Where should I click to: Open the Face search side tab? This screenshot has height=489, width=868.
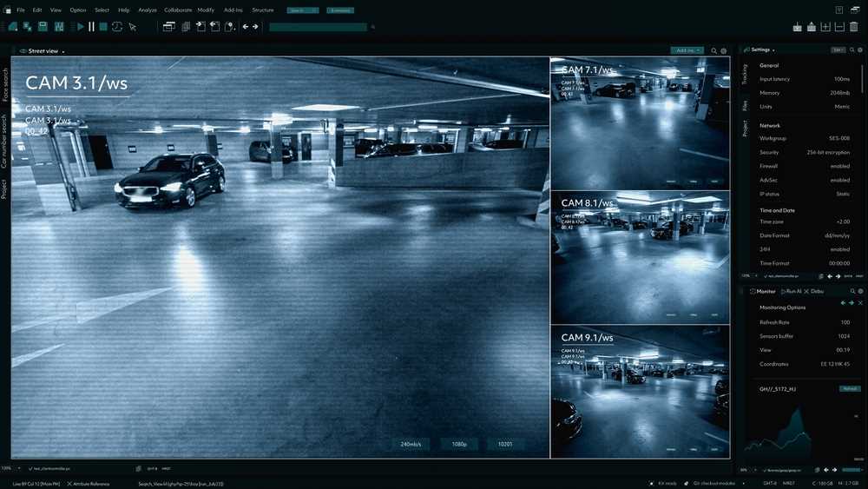coord(5,84)
